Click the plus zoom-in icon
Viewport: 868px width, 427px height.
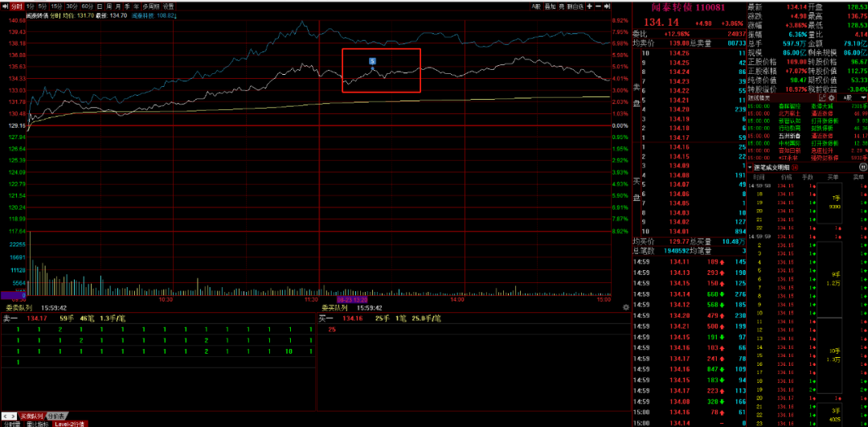(x=590, y=6)
